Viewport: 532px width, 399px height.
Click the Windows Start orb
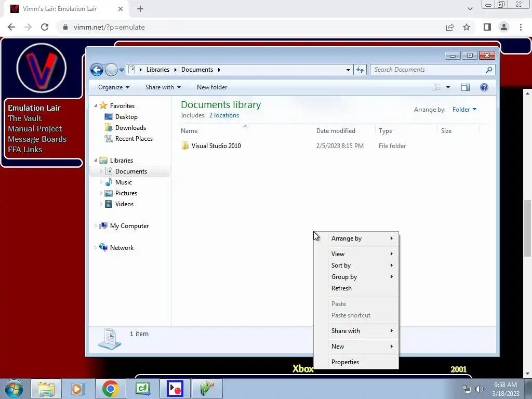[x=14, y=389]
